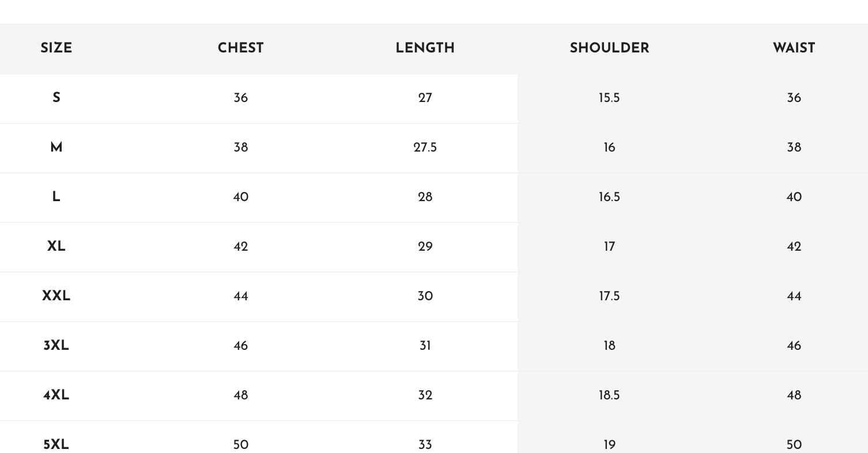Viewport: 868px width, 453px height.
Task: Select the XL size row label
Action: [x=56, y=246]
